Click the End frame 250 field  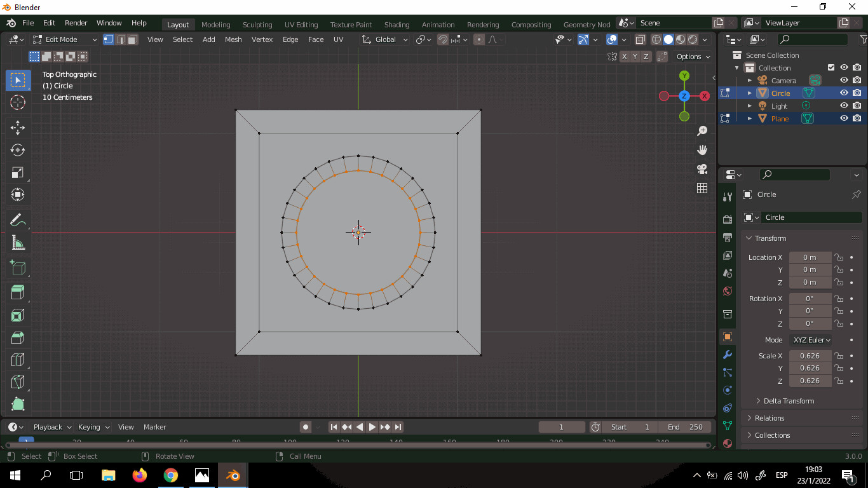click(x=685, y=427)
